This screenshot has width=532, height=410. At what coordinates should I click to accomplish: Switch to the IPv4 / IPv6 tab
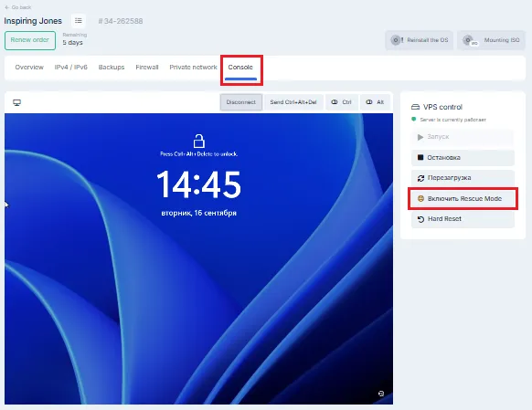point(71,67)
